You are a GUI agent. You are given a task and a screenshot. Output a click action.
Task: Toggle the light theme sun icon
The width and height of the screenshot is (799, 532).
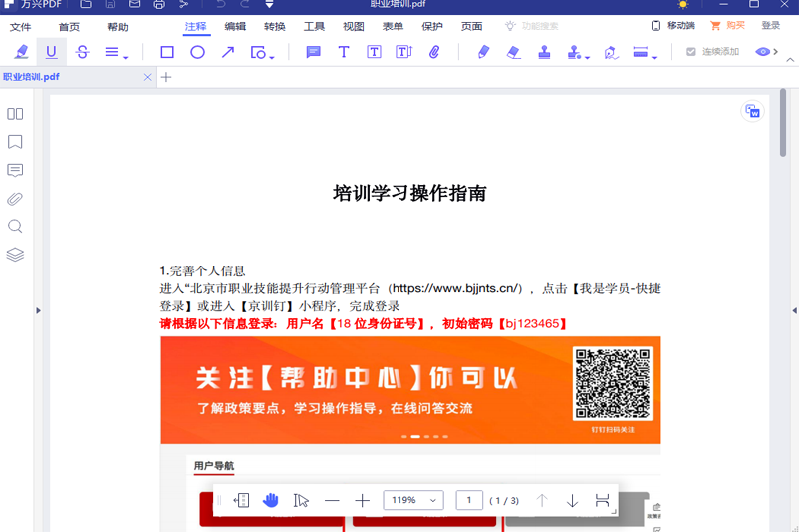tap(682, 5)
